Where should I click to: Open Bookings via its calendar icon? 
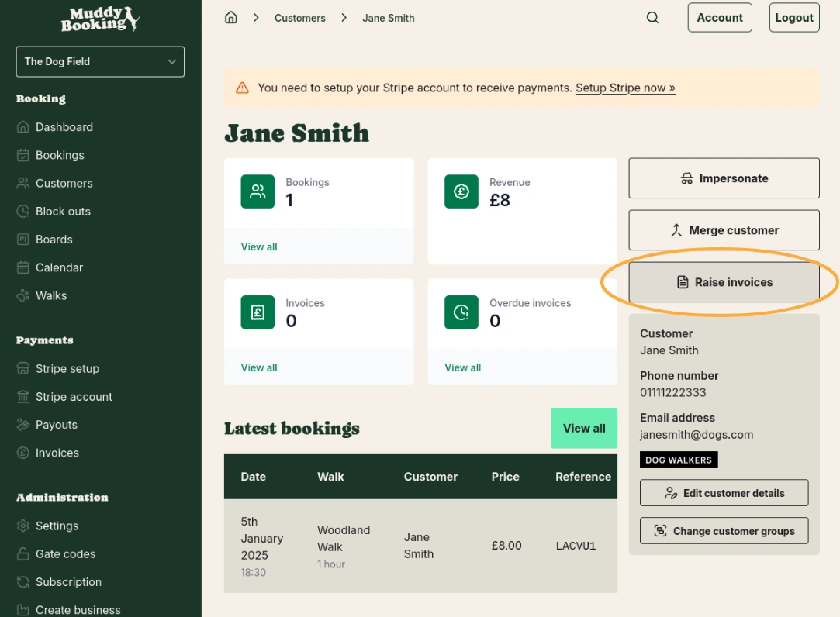coord(24,155)
